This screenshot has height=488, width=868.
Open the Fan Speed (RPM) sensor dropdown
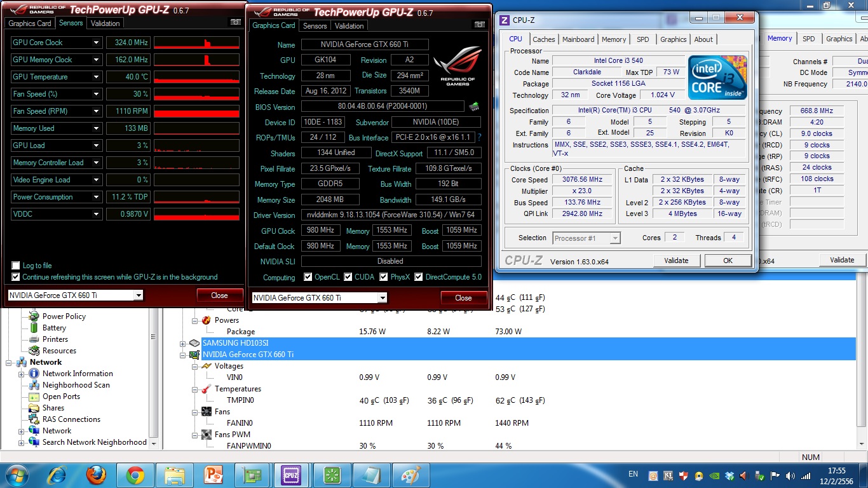coord(96,111)
